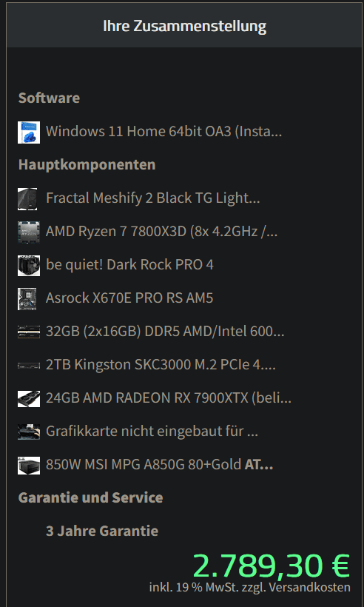Click the DDR5 RAM module thumbnail
This screenshot has height=607, width=364.
coord(29,332)
